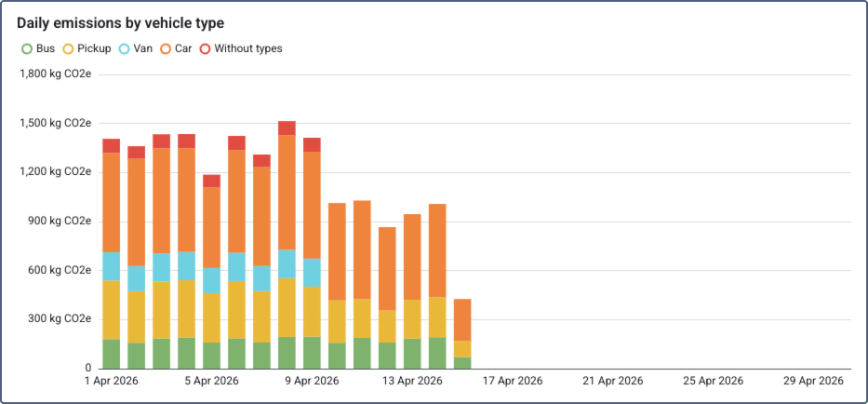The image size is (868, 404).
Task: Click the red Without types legend circle
Action: click(207, 48)
